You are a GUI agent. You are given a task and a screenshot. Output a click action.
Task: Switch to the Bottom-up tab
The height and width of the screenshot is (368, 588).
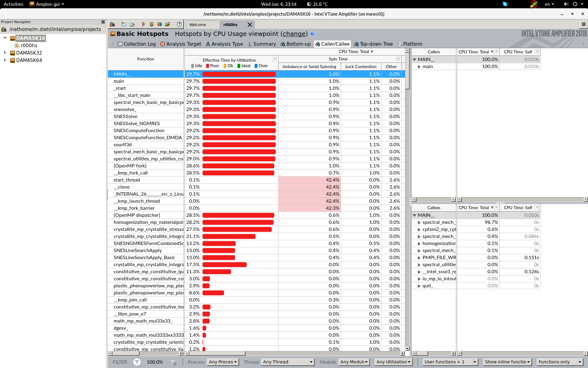(x=295, y=44)
